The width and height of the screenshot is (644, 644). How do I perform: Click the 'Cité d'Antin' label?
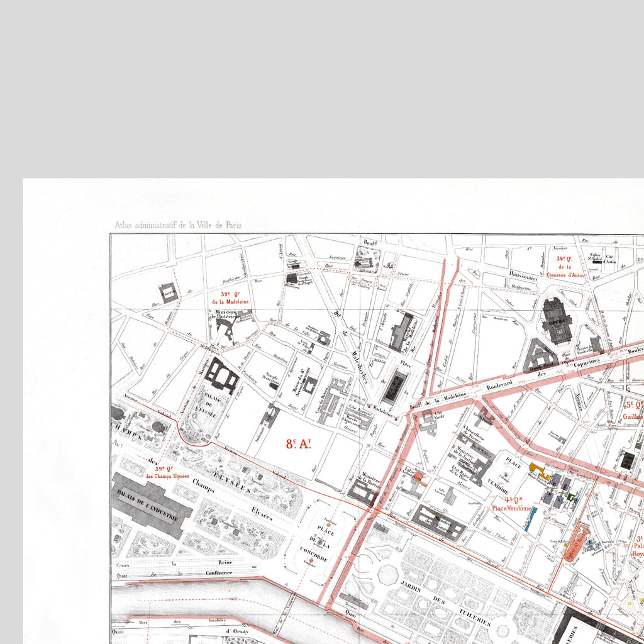[609, 259]
